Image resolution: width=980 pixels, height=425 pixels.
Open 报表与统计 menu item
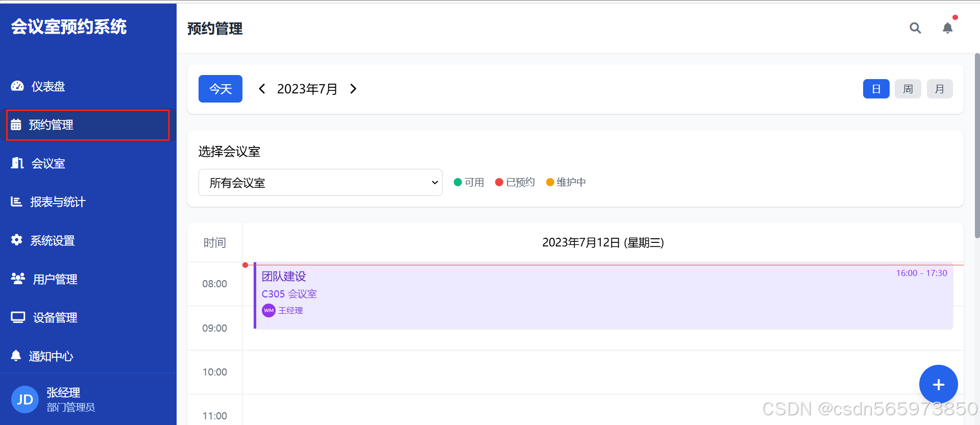click(x=88, y=202)
